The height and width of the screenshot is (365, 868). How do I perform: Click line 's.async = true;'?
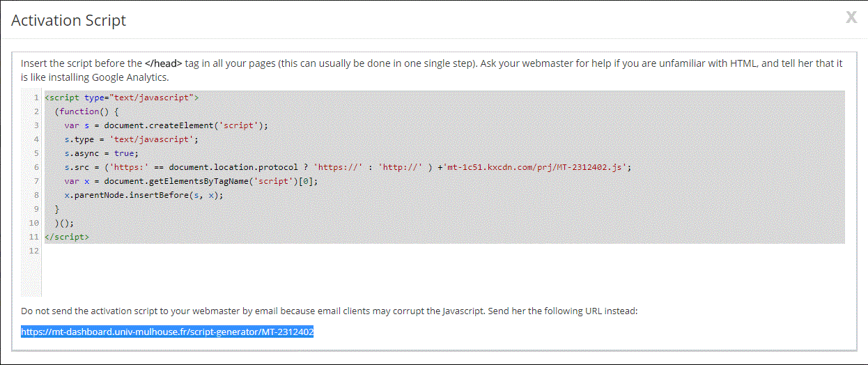102,153
